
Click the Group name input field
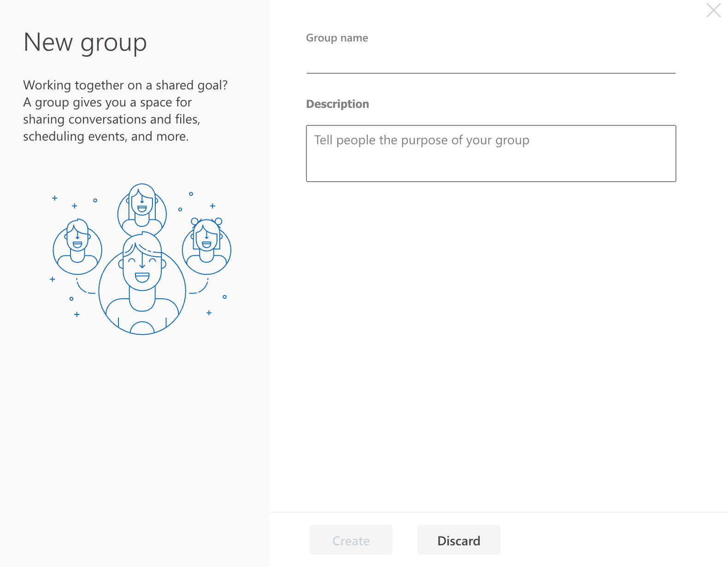tap(491, 62)
